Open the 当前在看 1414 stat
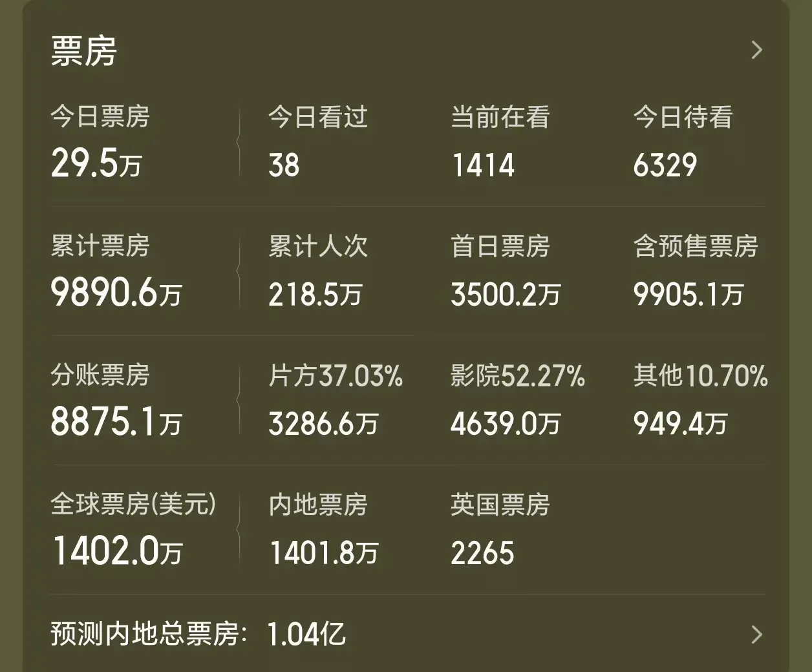 (x=483, y=165)
